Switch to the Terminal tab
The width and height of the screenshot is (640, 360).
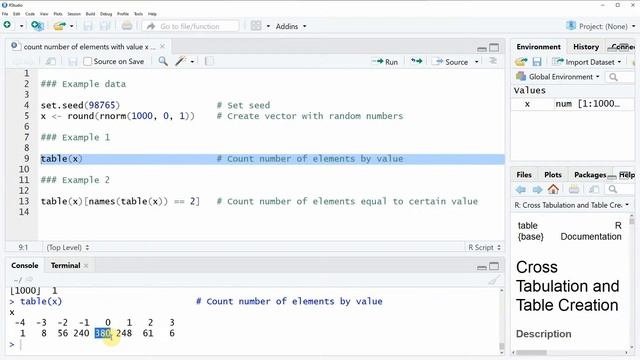point(65,265)
